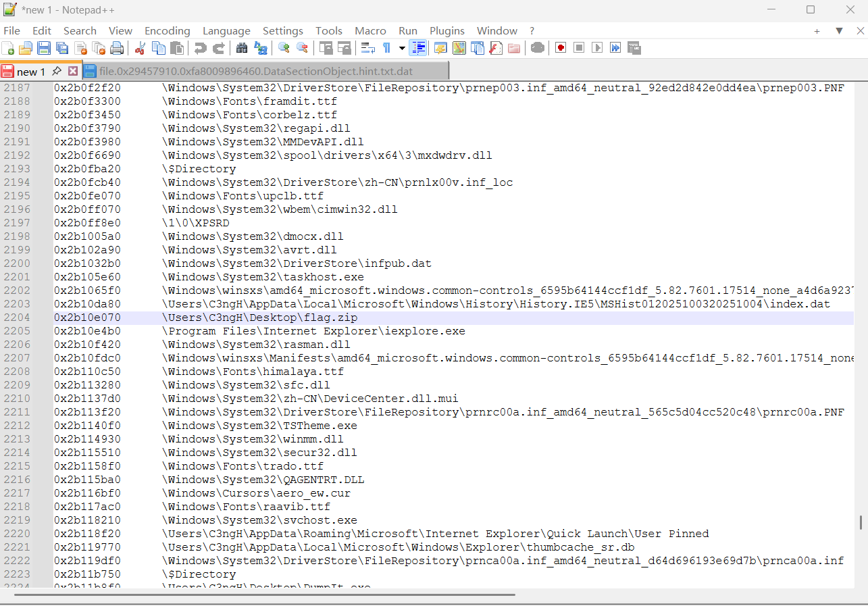Open the Plugins menu
This screenshot has width=868, height=606.
coord(446,31)
